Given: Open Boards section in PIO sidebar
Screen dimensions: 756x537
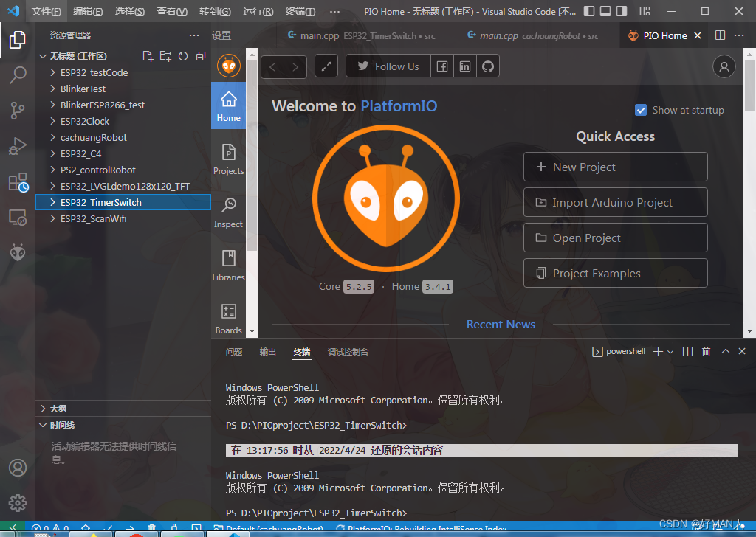Looking at the screenshot, I should tap(229, 319).
